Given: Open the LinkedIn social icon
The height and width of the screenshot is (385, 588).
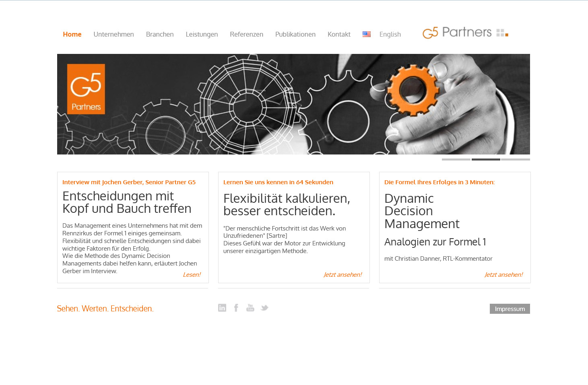Looking at the screenshot, I should click(222, 308).
